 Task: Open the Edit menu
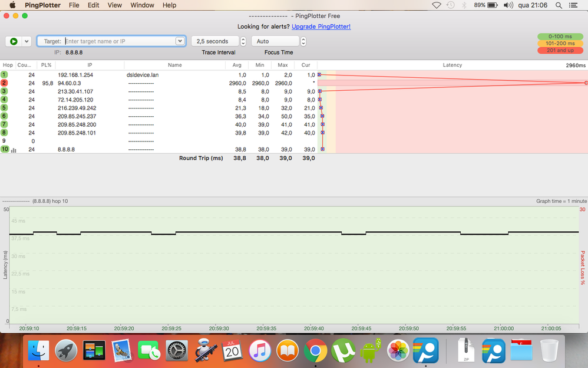(93, 5)
